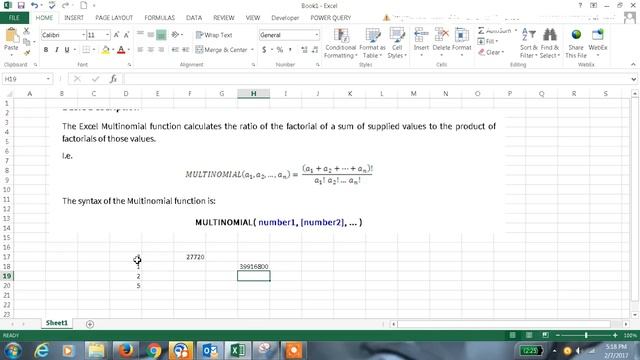Open Format as Table gallery
This screenshot has height=360, width=640.
(x=372, y=43)
